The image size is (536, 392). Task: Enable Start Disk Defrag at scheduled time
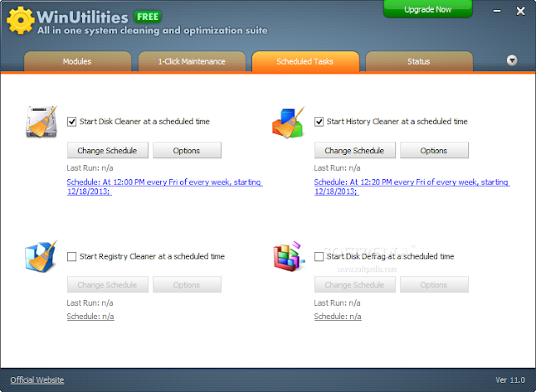coord(318,256)
